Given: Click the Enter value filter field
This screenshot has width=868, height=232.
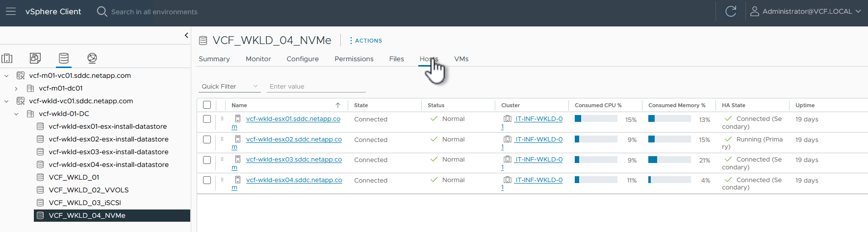Looking at the screenshot, I should tap(316, 87).
